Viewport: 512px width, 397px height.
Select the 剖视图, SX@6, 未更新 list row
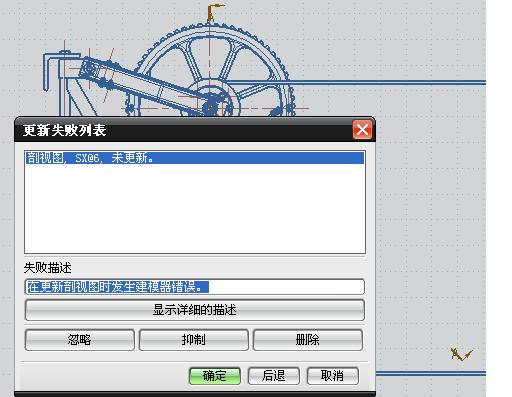[x=195, y=158]
